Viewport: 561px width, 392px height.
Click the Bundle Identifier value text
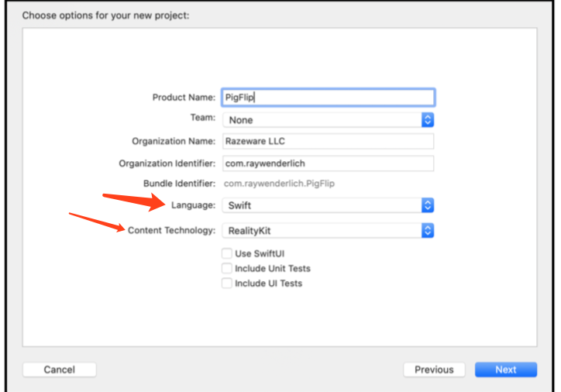(279, 184)
